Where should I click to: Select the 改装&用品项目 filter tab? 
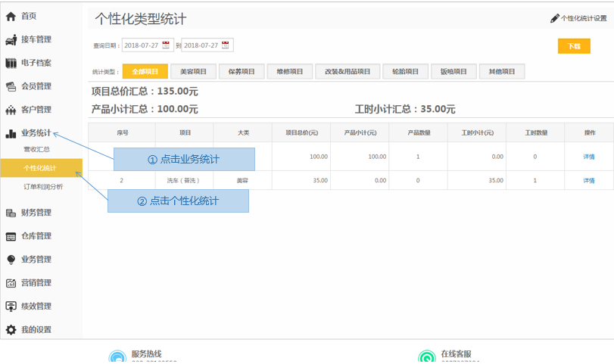click(x=348, y=72)
